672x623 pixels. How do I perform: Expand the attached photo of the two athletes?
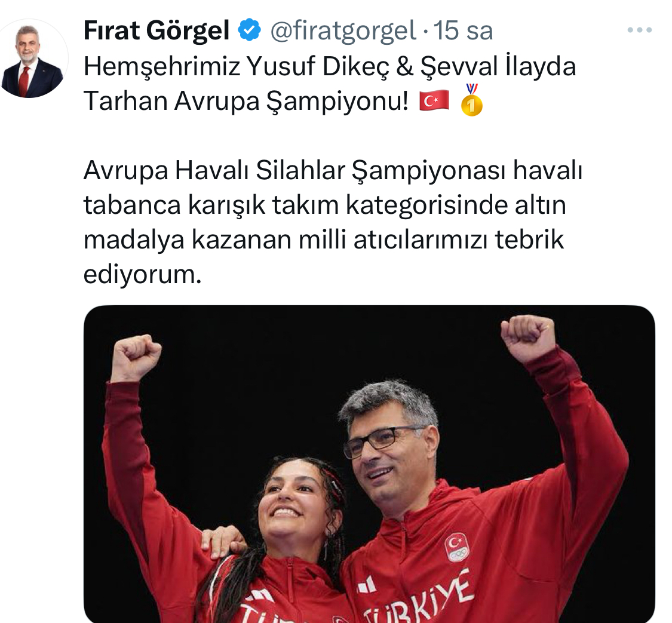pos(369,464)
